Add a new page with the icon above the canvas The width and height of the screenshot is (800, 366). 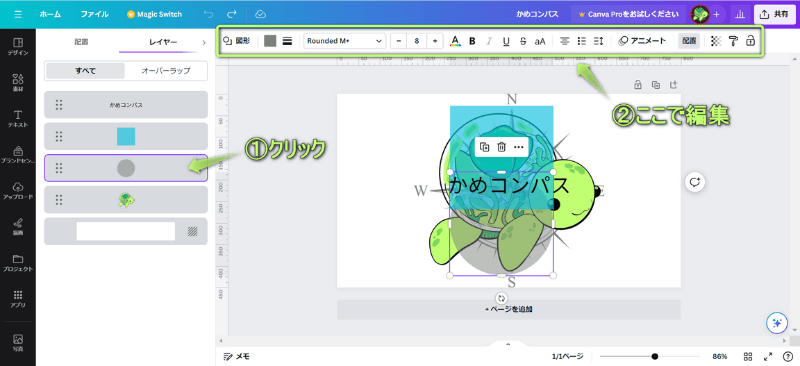click(x=673, y=85)
